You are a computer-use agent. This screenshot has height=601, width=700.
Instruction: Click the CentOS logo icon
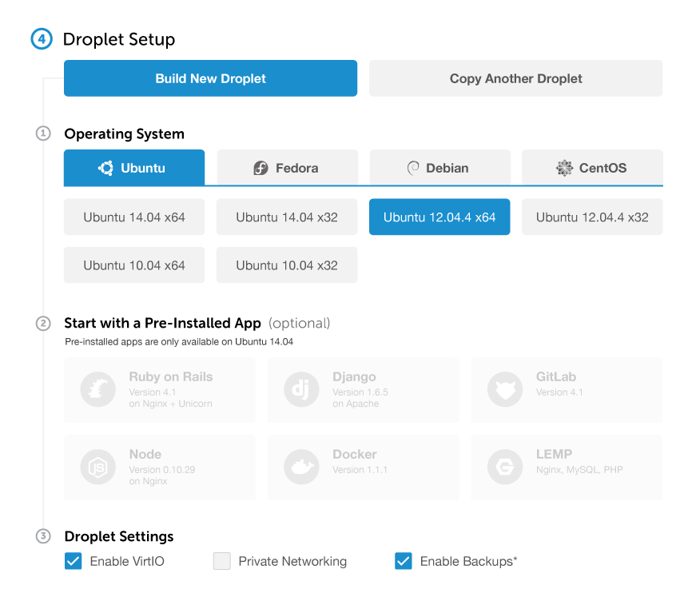[564, 168]
